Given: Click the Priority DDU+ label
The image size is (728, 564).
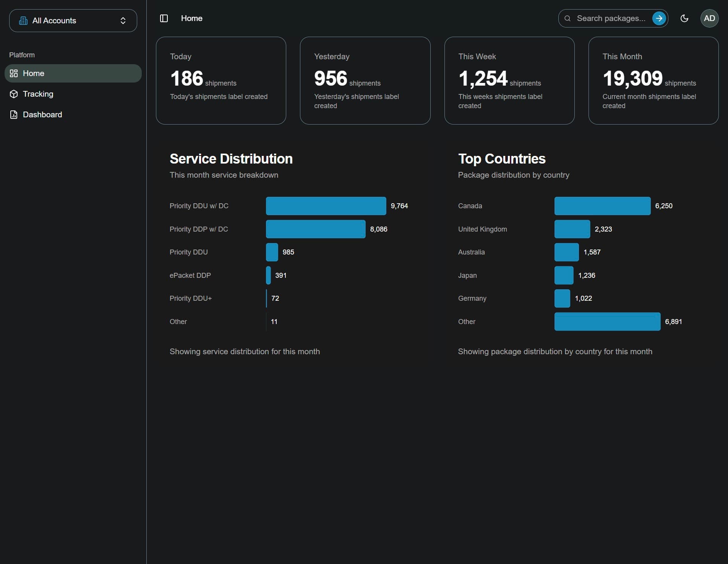Looking at the screenshot, I should point(191,298).
